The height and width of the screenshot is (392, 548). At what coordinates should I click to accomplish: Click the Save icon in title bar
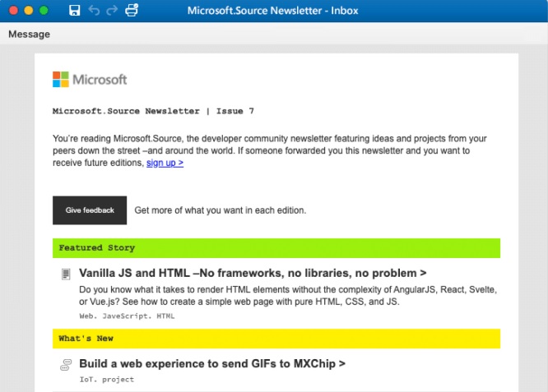74,11
